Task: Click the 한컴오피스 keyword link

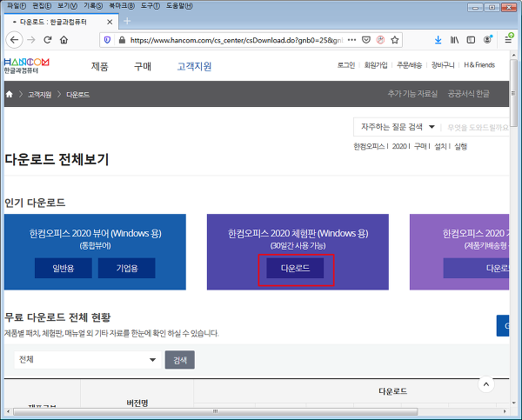Action: (369, 146)
